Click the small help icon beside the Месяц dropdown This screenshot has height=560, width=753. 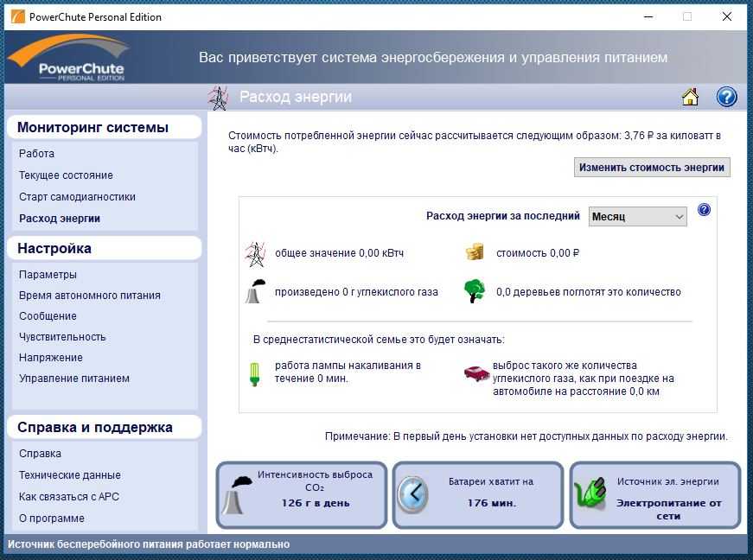tap(704, 210)
